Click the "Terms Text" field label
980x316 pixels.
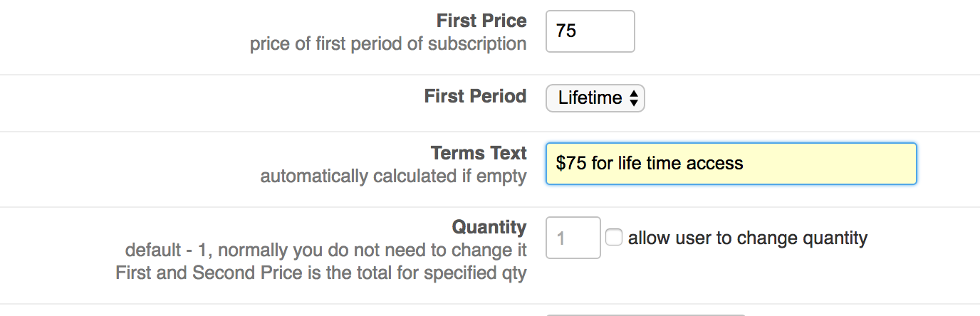[x=479, y=153]
